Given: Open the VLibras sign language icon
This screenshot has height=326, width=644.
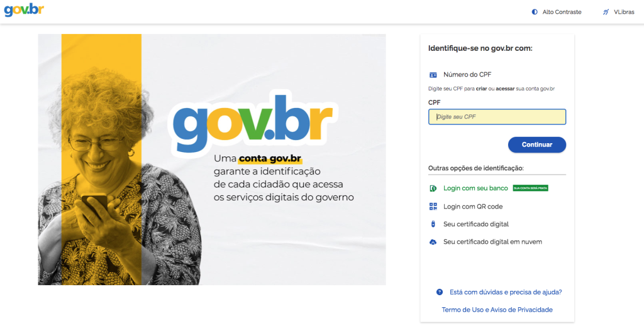Looking at the screenshot, I should 606,13.
